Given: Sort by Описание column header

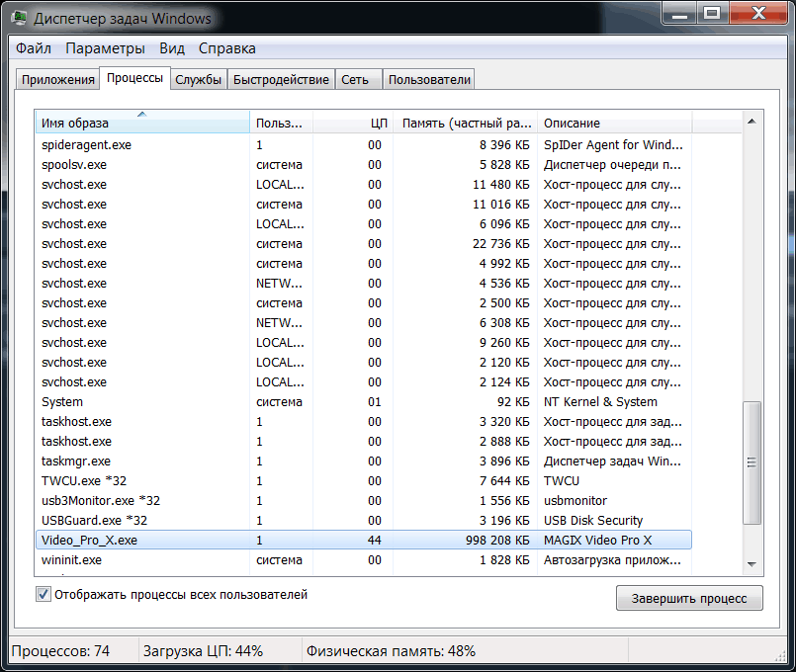Looking at the screenshot, I should 615,123.
